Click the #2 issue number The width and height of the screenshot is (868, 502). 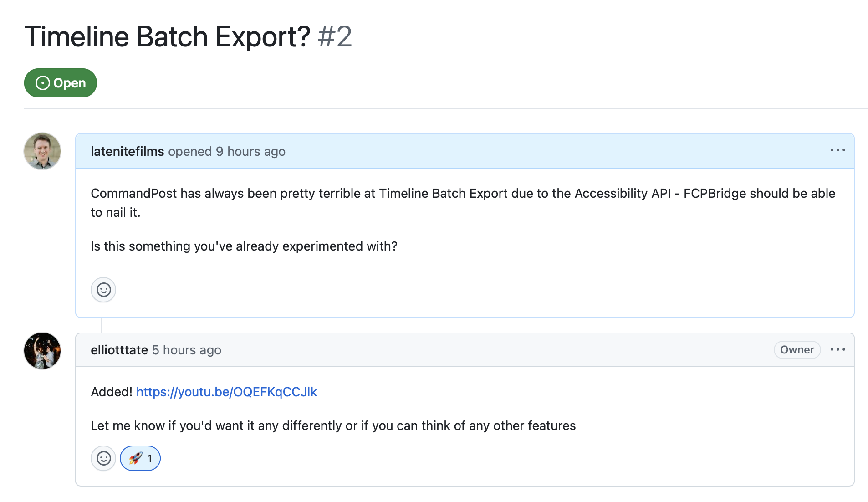click(335, 36)
